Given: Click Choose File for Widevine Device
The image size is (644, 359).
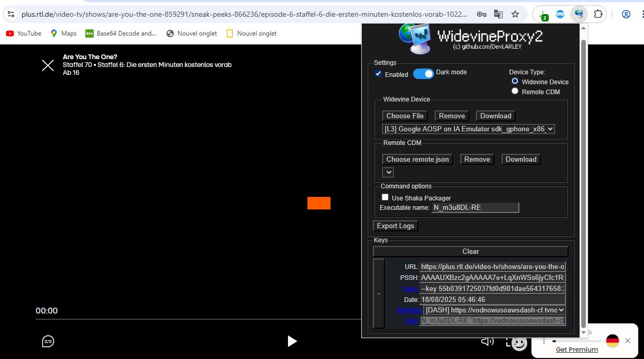Looking at the screenshot, I should coord(405,116).
